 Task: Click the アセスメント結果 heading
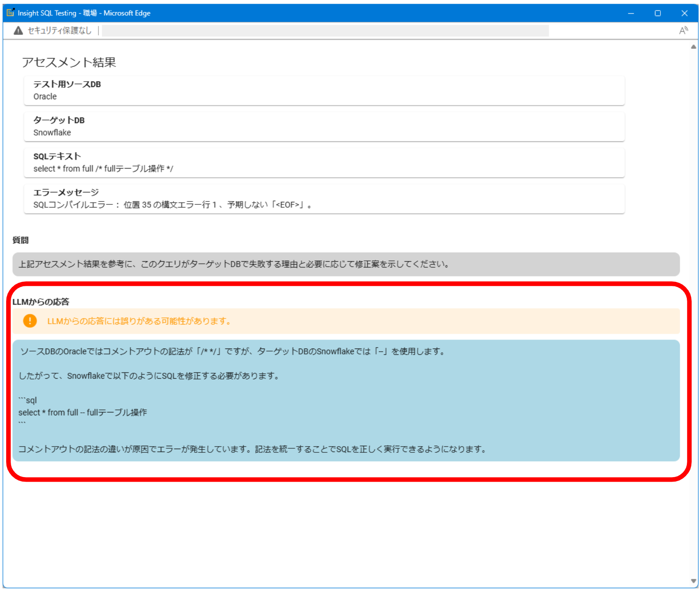[x=69, y=62]
